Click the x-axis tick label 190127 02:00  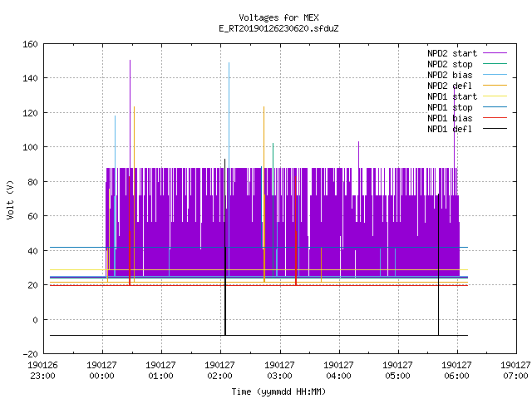pos(219,371)
